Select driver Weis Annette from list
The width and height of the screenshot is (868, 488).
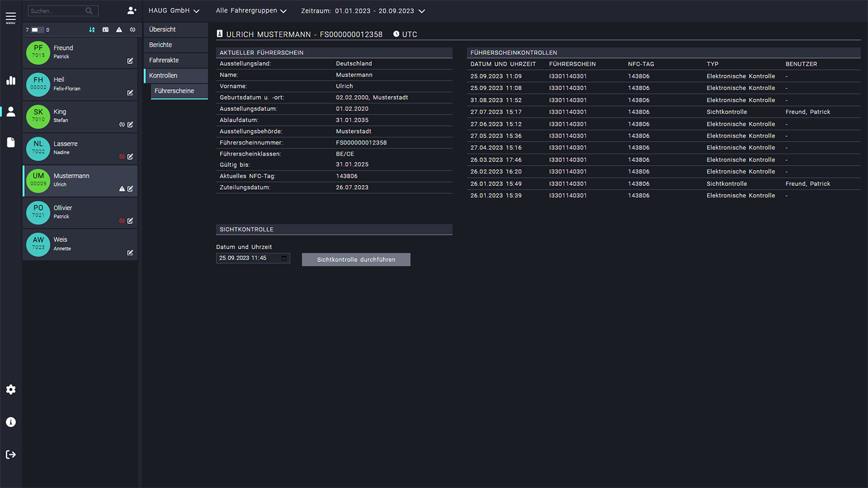pyautogui.click(x=72, y=244)
